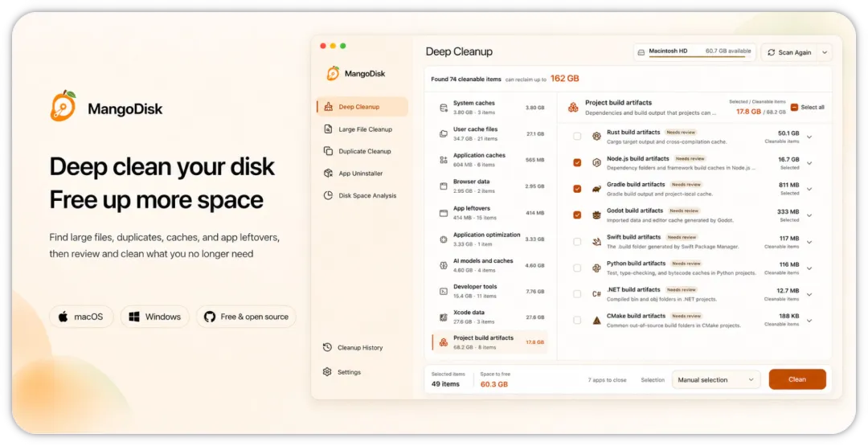Image resolution: width=868 pixels, height=446 pixels.
Task: Click the Python build artifacts icon
Action: pyautogui.click(x=596, y=268)
